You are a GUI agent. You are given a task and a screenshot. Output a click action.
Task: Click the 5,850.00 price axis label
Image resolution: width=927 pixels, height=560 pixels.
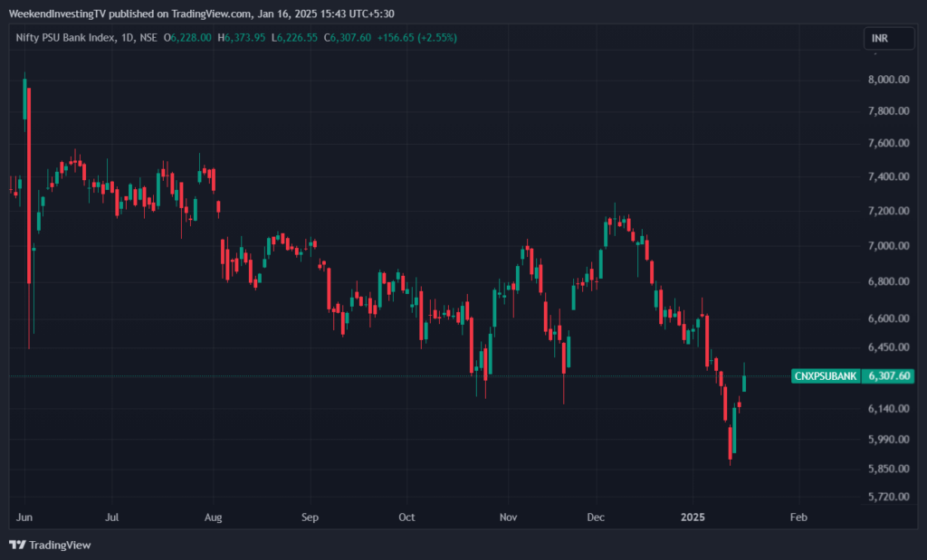889,469
